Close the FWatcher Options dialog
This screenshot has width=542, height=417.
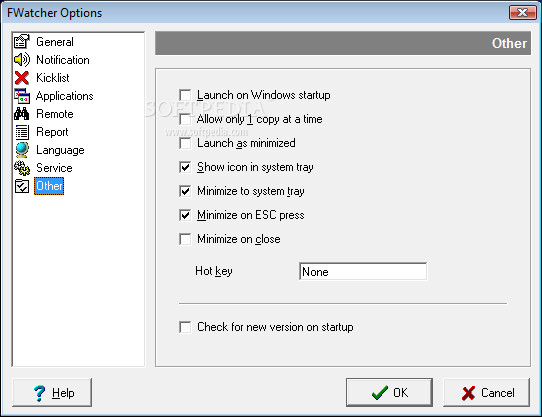pyautogui.click(x=523, y=13)
